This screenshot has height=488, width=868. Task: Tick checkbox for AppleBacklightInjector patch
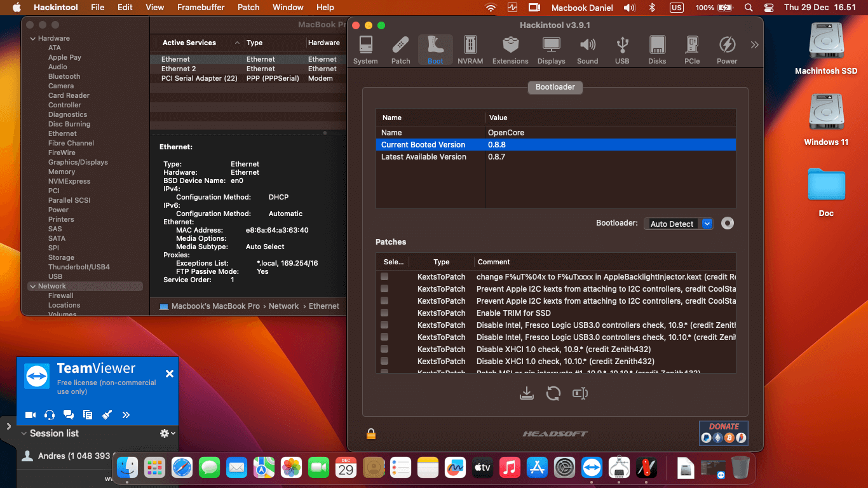(384, 277)
